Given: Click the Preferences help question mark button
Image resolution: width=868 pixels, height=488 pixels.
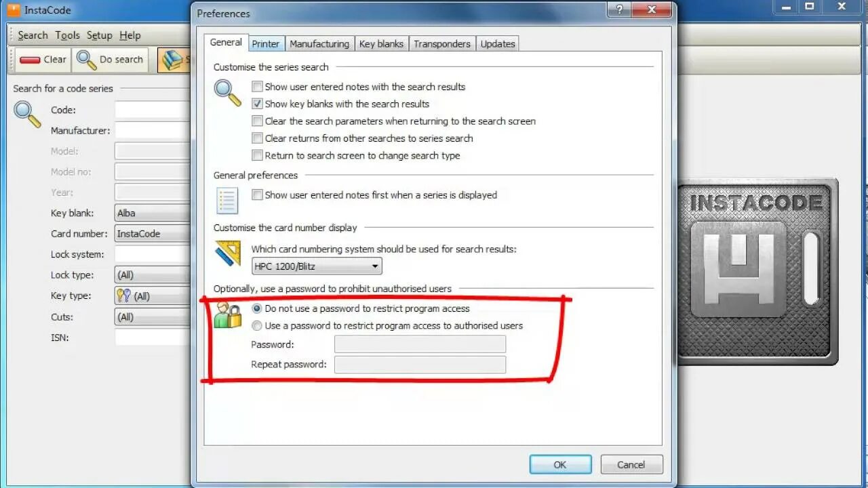Looking at the screenshot, I should pyautogui.click(x=618, y=9).
